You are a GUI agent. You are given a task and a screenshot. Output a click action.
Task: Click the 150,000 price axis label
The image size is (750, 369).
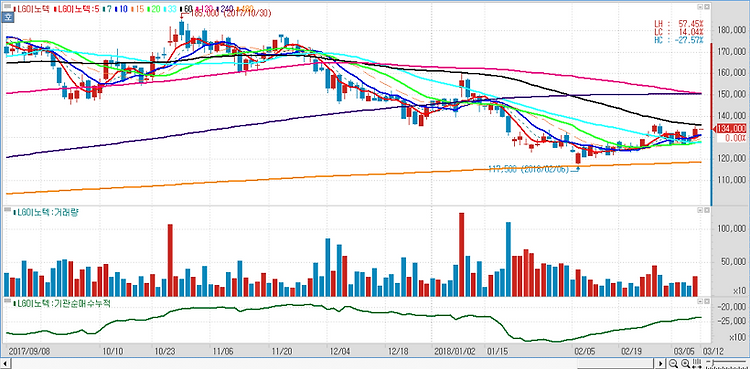(x=732, y=94)
